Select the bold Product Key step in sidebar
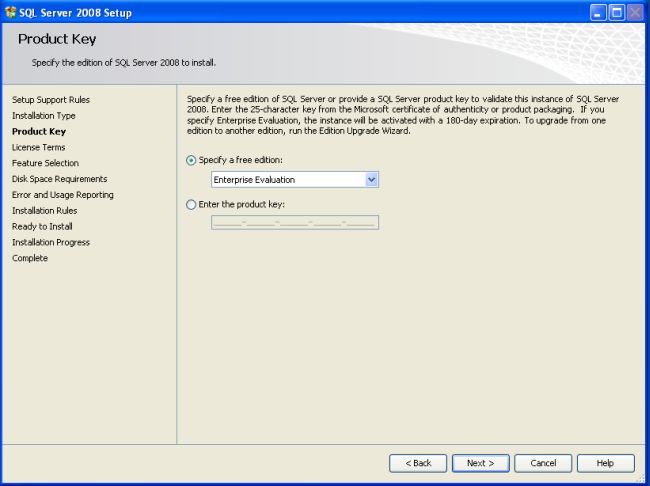The height and width of the screenshot is (486, 650). pyautogui.click(x=39, y=131)
